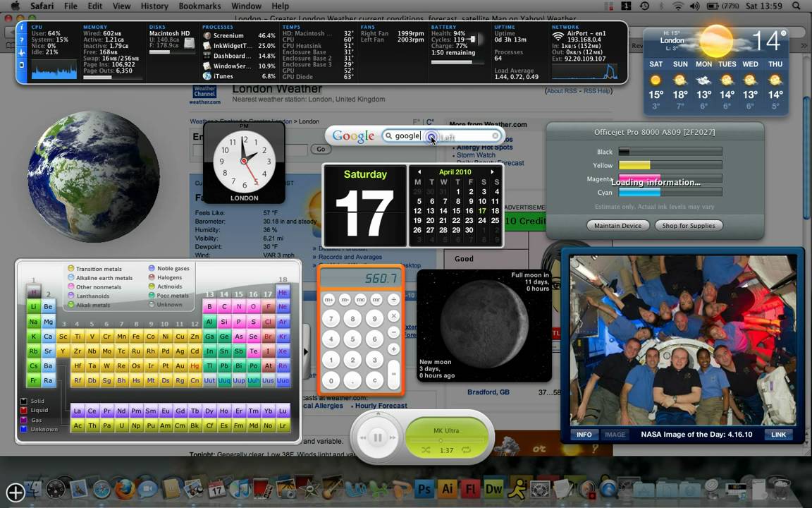
Task: Click the INFO tab in NASA widget
Action: pyautogui.click(x=584, y=435)
